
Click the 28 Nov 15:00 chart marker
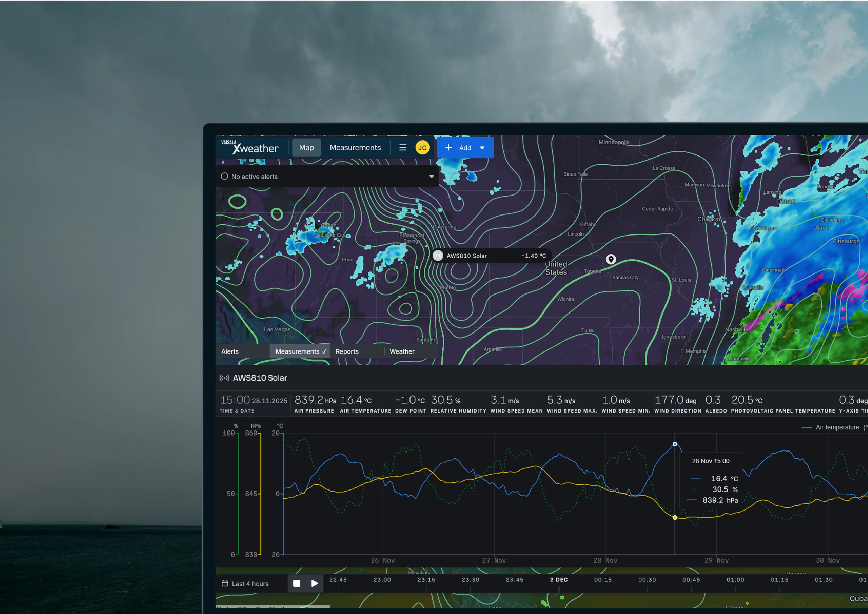coord(675,444)
